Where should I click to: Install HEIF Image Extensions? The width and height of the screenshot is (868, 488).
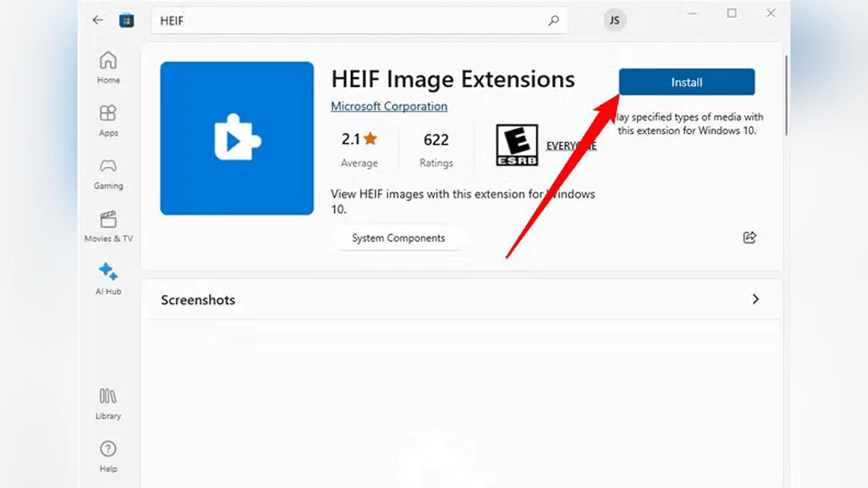tap(686, 82)
